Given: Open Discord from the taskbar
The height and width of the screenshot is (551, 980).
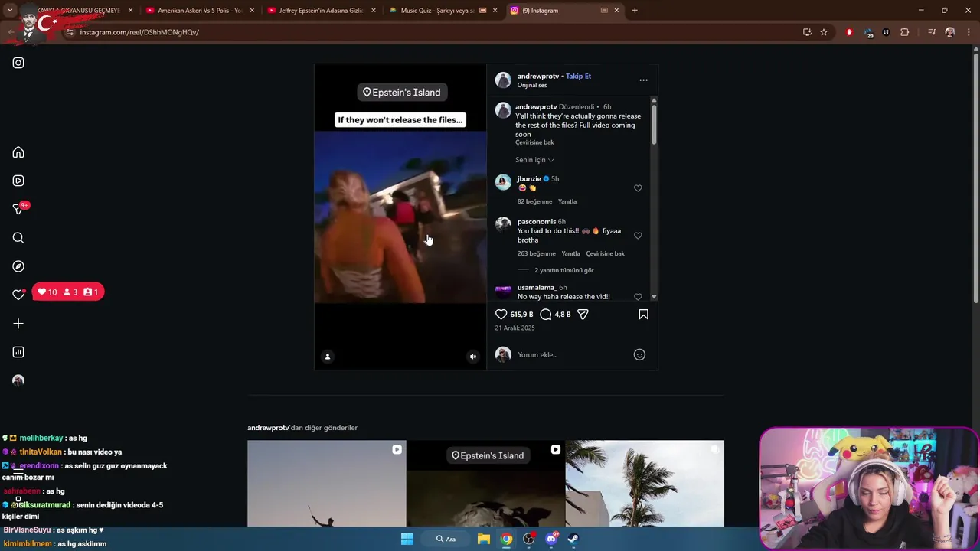Looking at the screenshot, I should pos(551,539).
